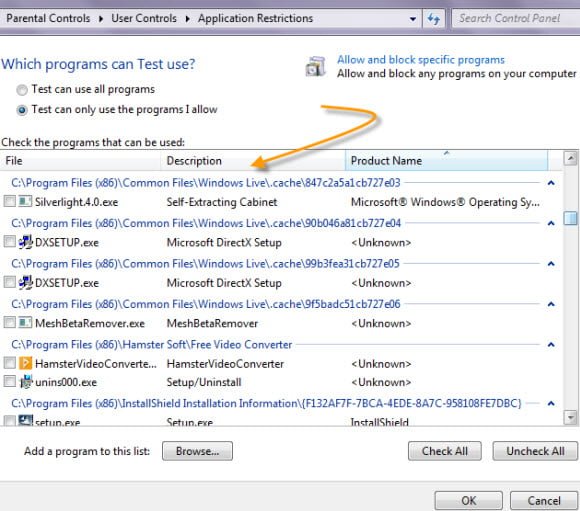The height and width of the screenshot is (511, 580).
Task: Collapse the InstallShield Installation Information group
Action: (x=551, y=403)
